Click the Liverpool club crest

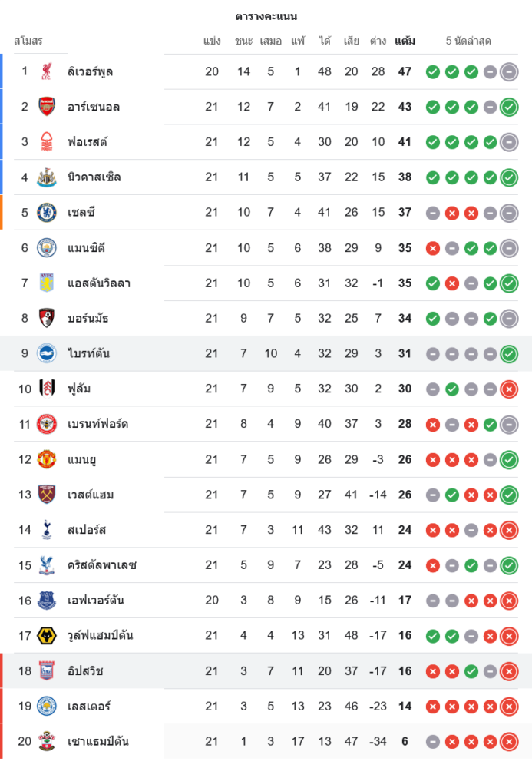47,71
